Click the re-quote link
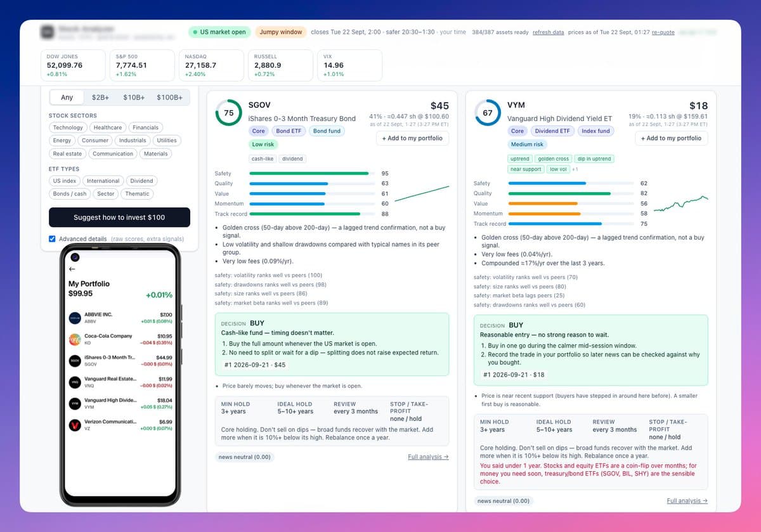Screen dimensions: 761x532 663,32
